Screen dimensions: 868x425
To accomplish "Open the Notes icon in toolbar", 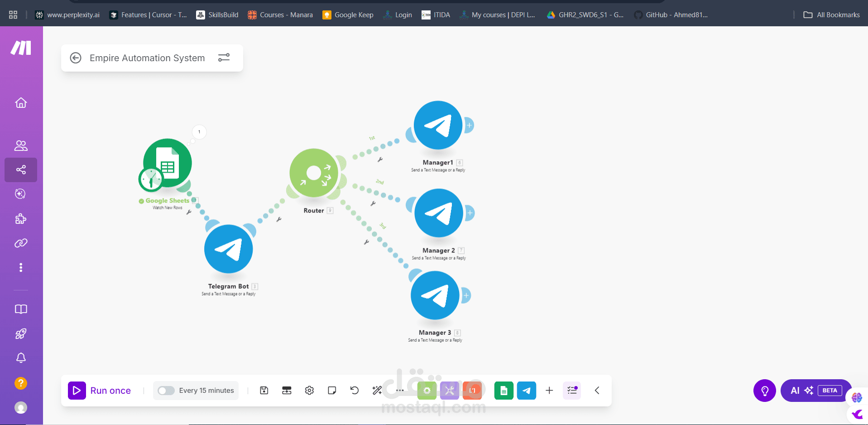I will coord(332,391).
